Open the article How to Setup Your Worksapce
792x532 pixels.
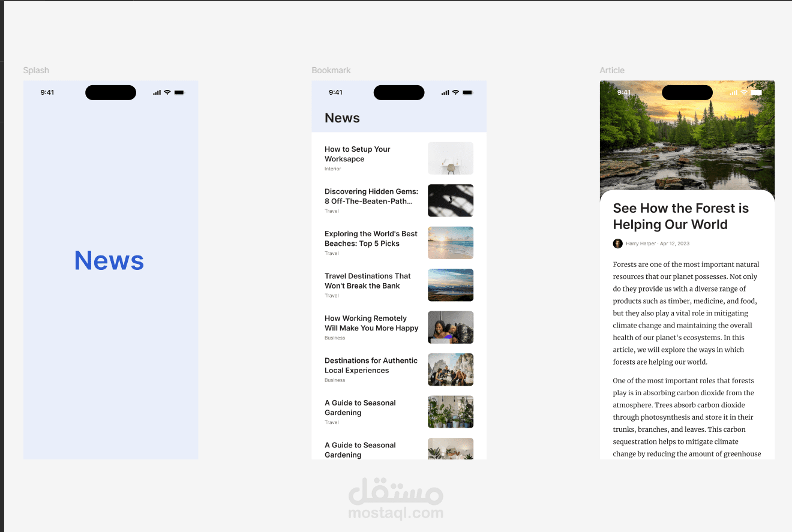358,154
